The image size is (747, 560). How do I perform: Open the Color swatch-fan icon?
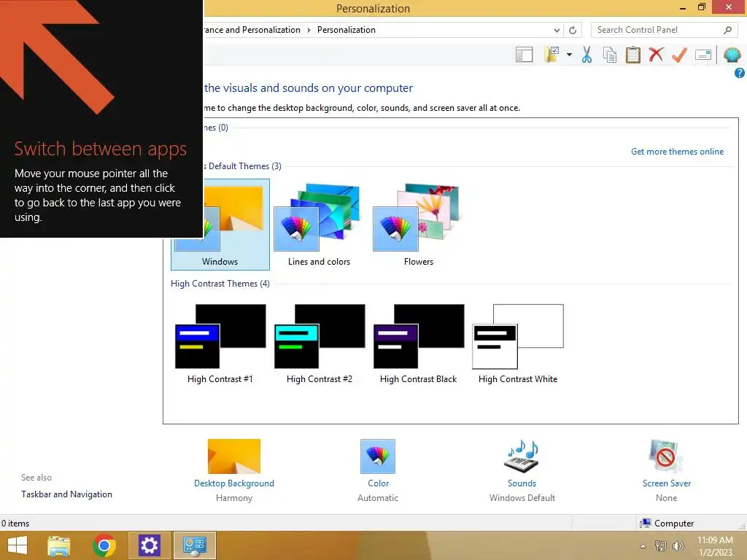point(378,456)
